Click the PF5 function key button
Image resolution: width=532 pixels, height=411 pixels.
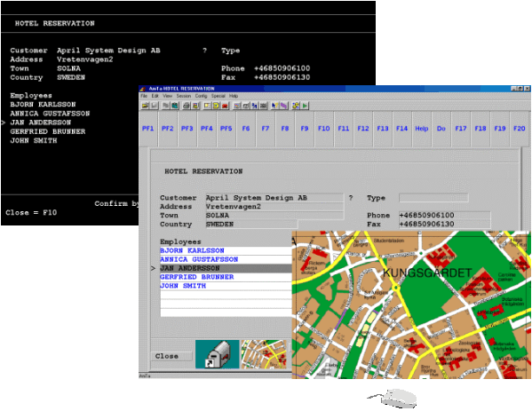pos(226,129)
